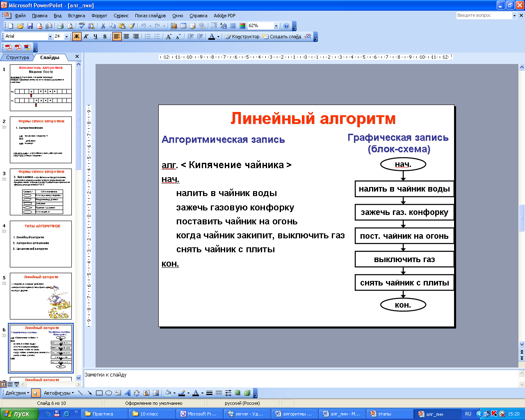Click the fill color paint bucket
525x420 pixels.
pyautogui.click(x=168, y=393)
